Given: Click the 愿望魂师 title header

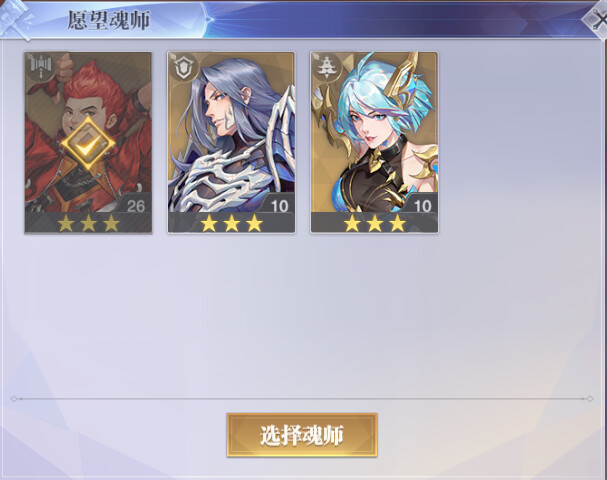Looking at the screenshot, I should 109,20.
